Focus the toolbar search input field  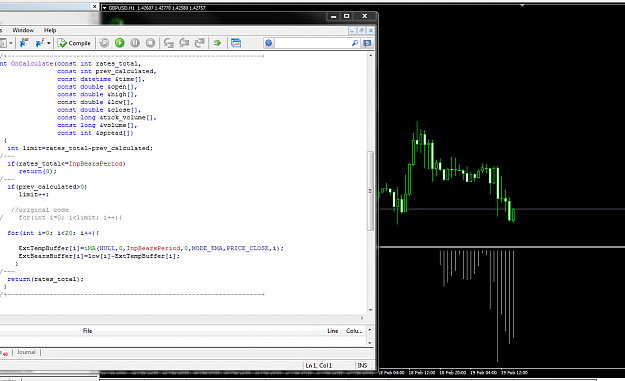pyautogui.click(x=312, y=43)
